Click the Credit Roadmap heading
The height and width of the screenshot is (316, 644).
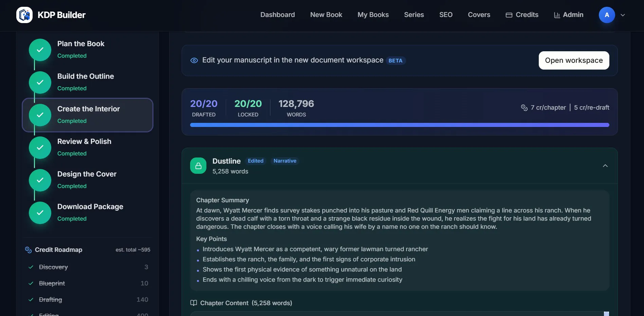(58, 250)
